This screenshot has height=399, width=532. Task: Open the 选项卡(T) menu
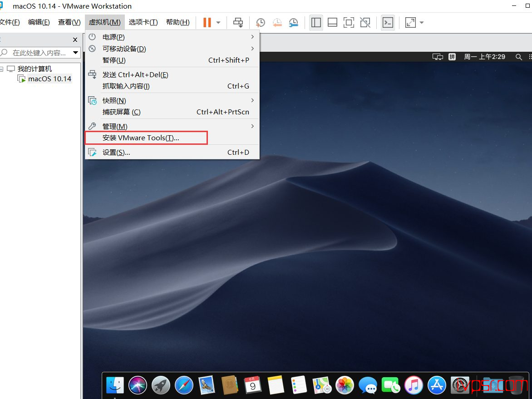[143, 22]
